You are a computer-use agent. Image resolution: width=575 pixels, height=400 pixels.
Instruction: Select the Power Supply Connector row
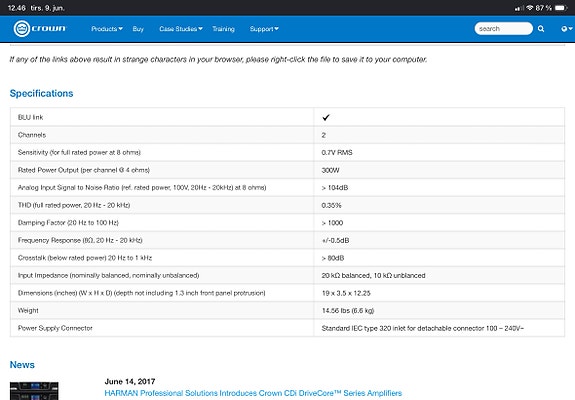click(x=288, y=328)
